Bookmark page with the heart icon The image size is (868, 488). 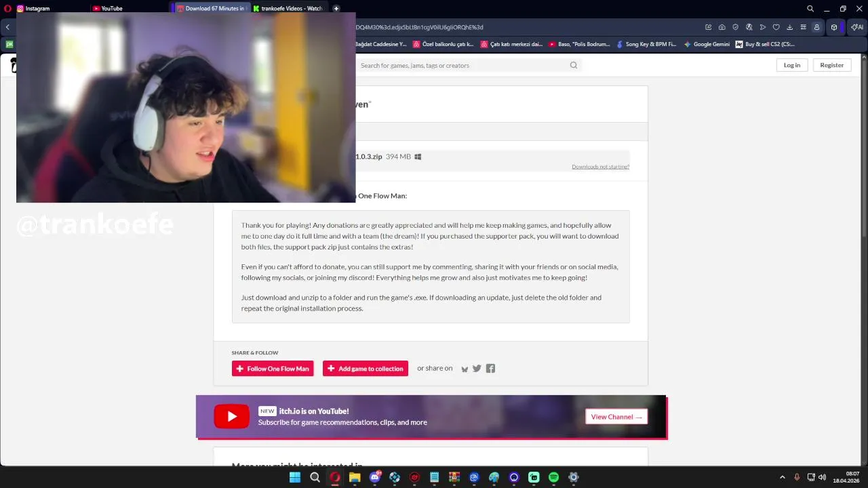pyautogui.click(x=776, y=27)
